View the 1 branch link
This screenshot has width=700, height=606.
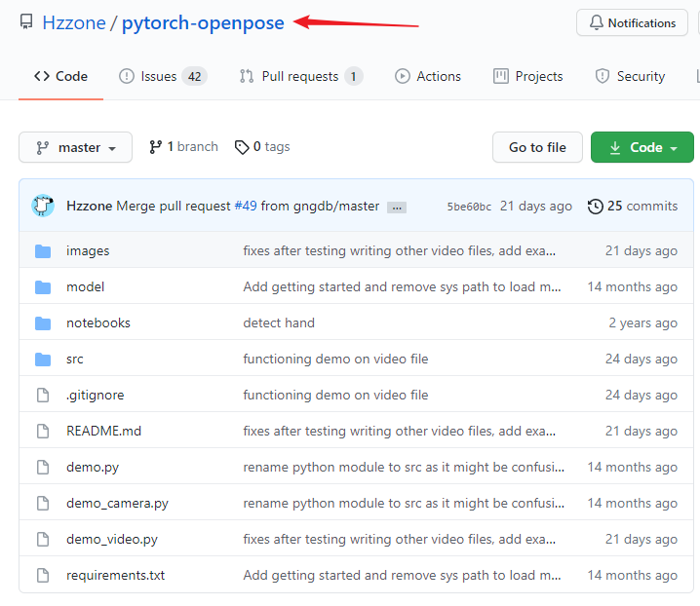pyautogui.click(x=183, y=147)
